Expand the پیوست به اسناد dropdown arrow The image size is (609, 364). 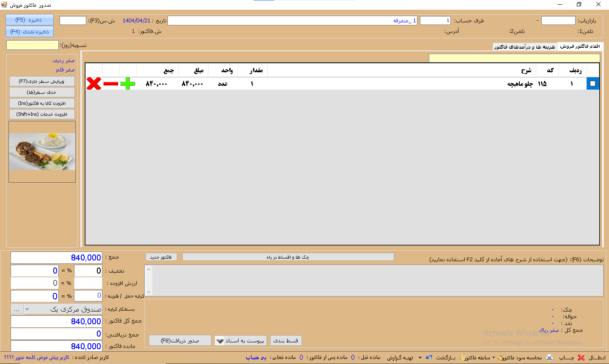220,341
